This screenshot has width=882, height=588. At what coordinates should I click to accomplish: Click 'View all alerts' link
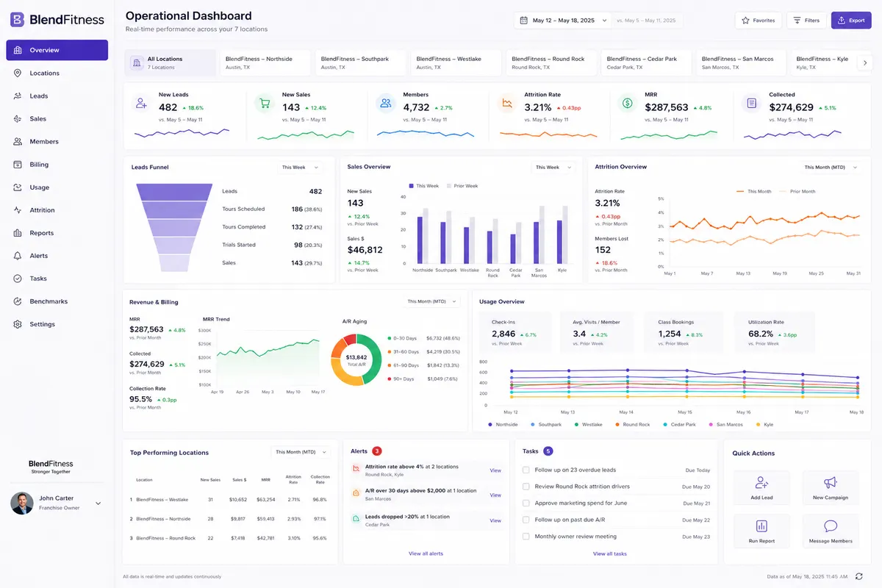pos(426,553)
